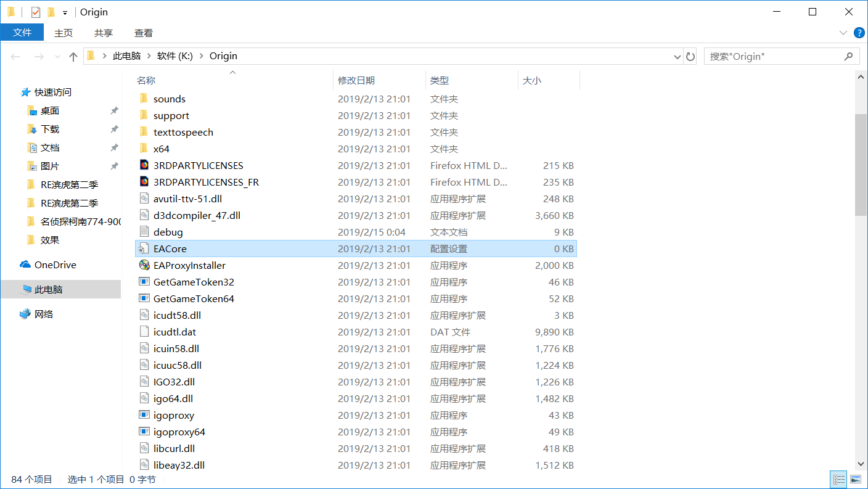This screenshot has height=489, width=868.
Task: Click the d3dcompiler_47.dll icon
Action: 144,215
